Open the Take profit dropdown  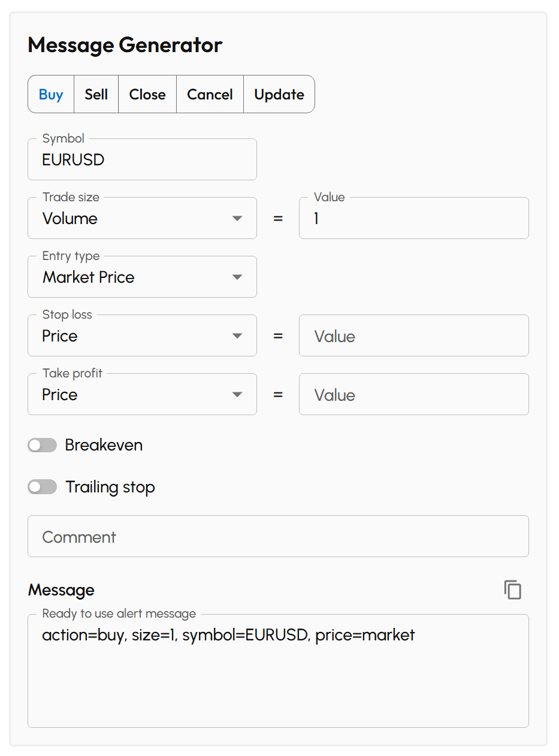pos(237,394)
